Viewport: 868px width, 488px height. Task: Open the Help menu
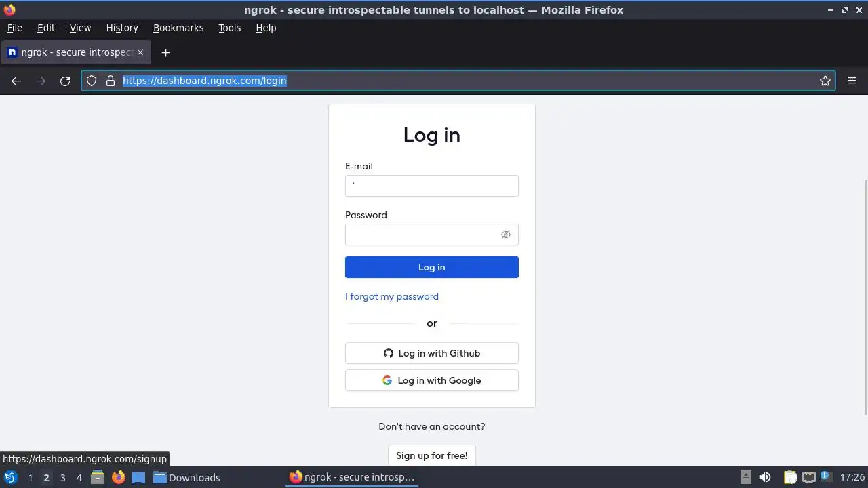pyautogui.click(x=266, y=28)
